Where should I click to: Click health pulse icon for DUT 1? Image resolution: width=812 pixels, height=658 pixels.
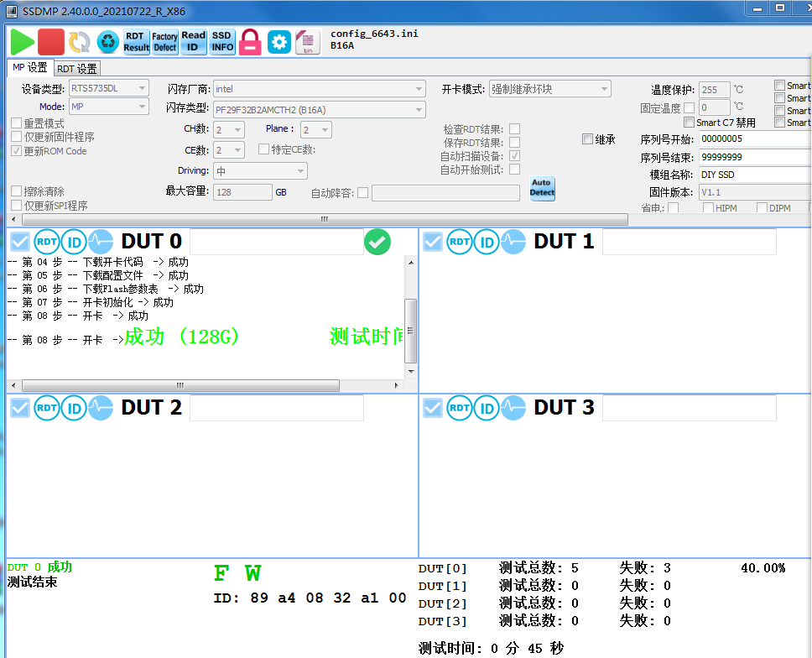(513, 242)
